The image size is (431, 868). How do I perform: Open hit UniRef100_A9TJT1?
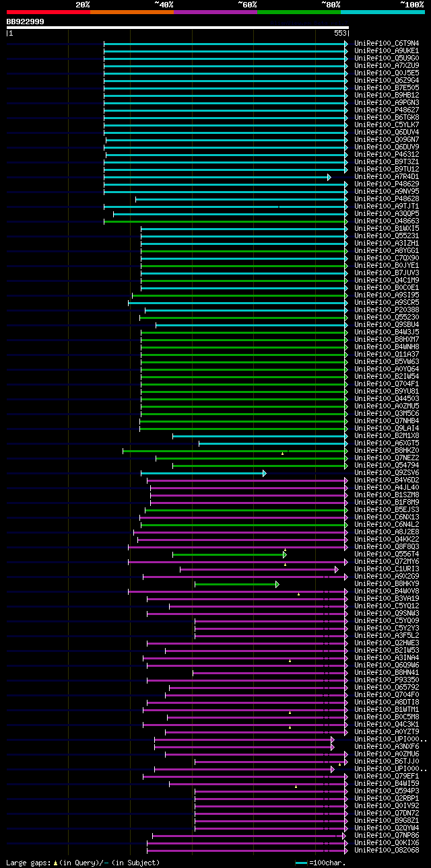click(387, 206)
